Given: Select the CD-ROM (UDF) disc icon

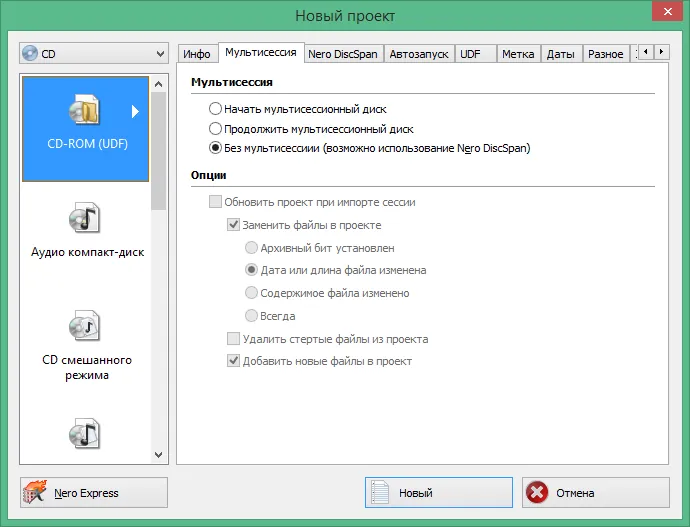Looking at the screenshot, I should (84, 109).
